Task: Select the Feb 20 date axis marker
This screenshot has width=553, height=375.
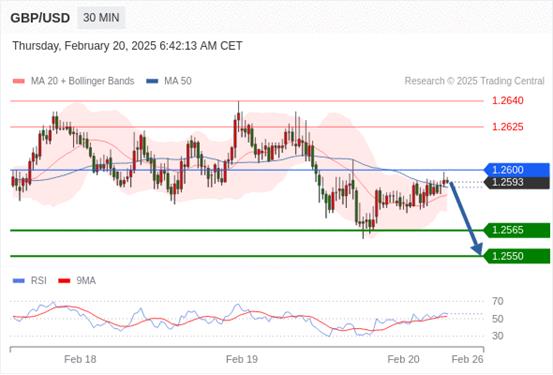Action: (x=403, y=359)
